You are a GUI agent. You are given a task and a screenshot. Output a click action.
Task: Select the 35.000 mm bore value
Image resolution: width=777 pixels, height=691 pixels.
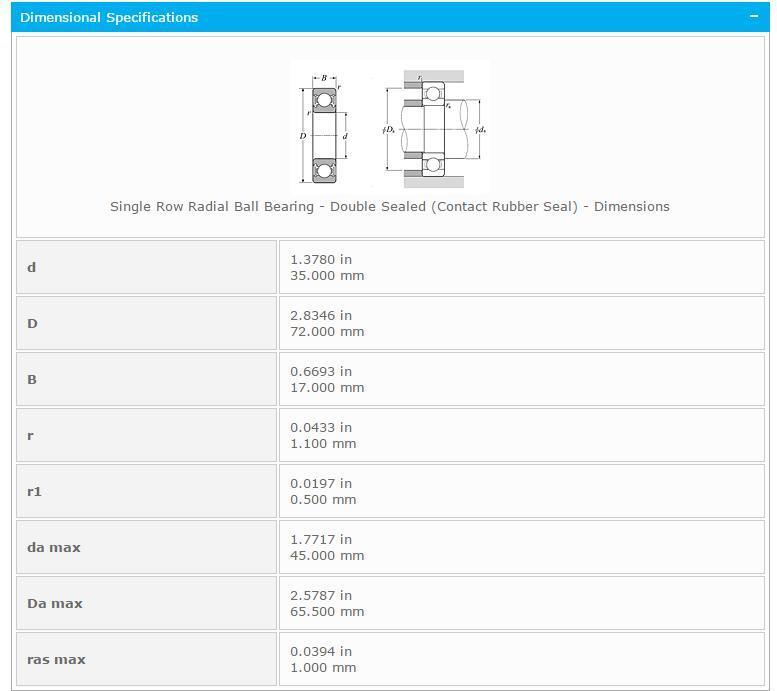click(327, 275)
